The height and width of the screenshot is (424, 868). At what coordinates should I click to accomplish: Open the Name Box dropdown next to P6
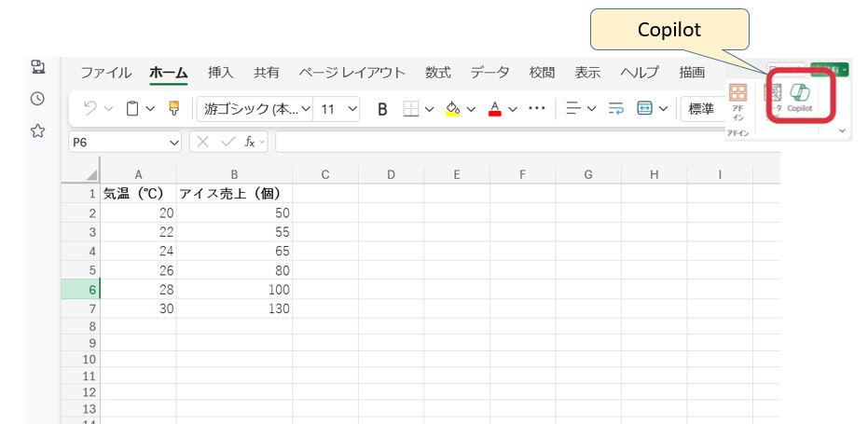(174, 143)
